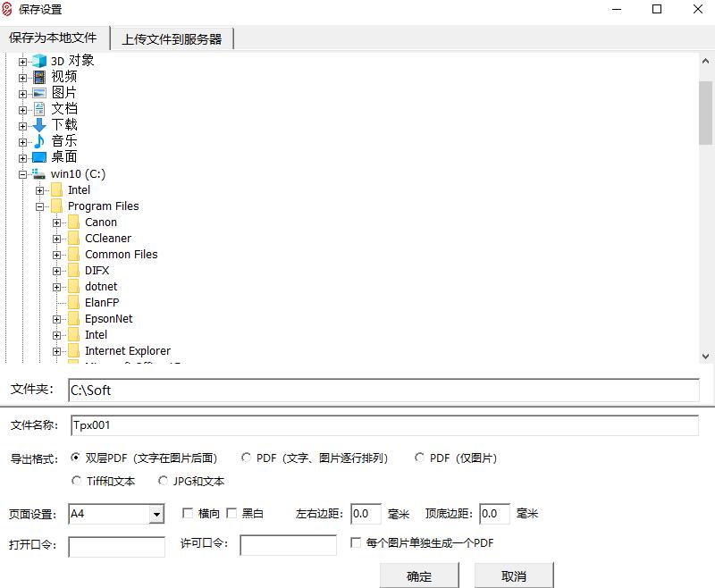The image size is (715, 588).
Task: Click the 打开口令 password field
Action: (x=117, y=547)
